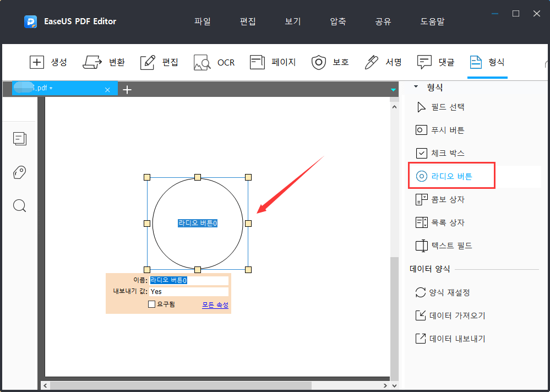The width and height of the screenshot is (550, 392).
Task: Click the 서명 (Sign) pen icon
Action: point(371,62)
